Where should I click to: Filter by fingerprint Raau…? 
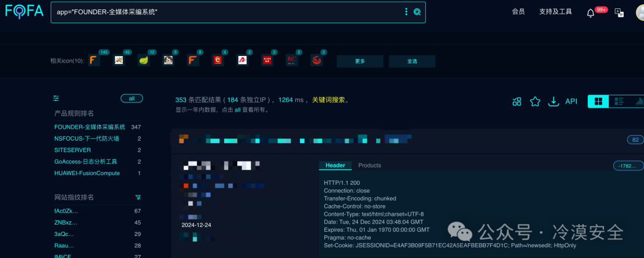[64, 245]
